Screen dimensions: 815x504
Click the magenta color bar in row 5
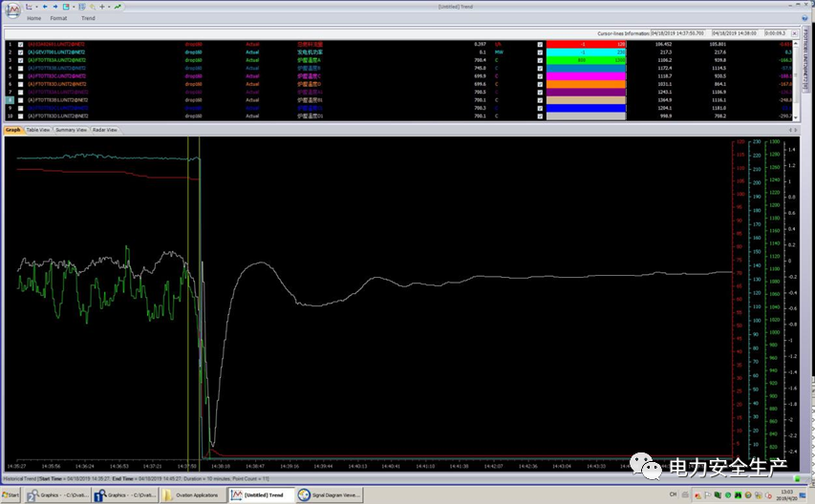pyautogui.click(x=585, y=75)
